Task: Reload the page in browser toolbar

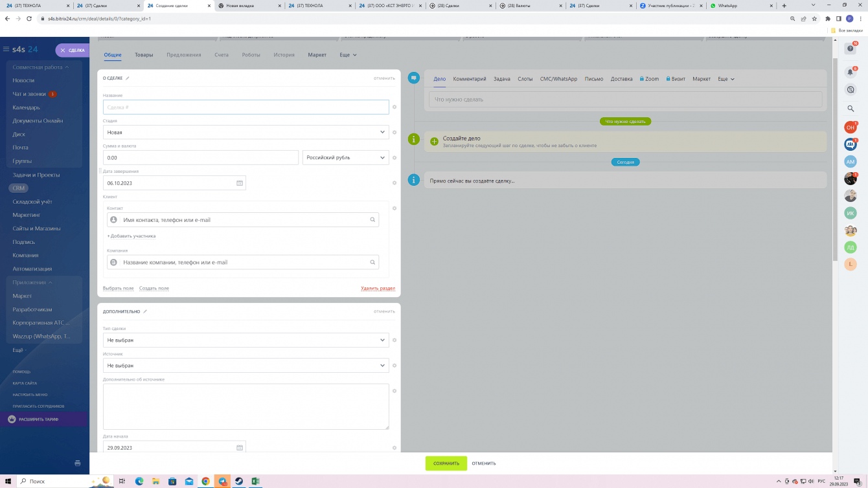Action: [29, 19]
